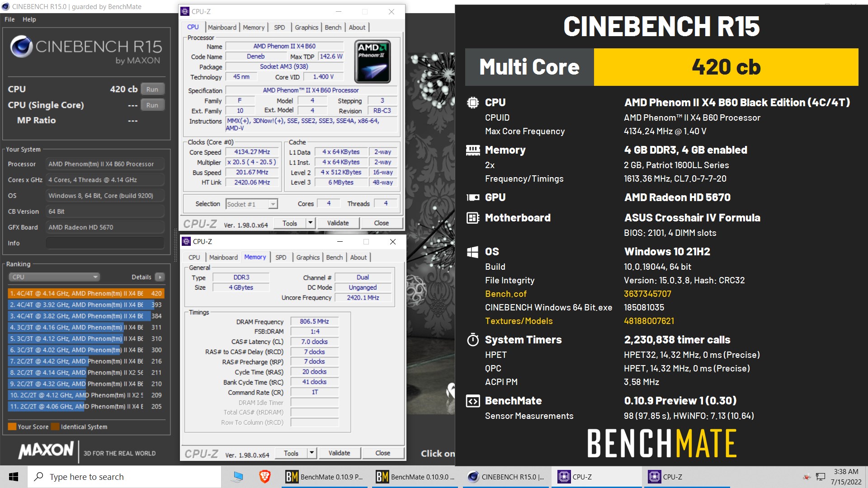
Task: Click Validate in upper CPU-Z window
Action: point(338,223)
